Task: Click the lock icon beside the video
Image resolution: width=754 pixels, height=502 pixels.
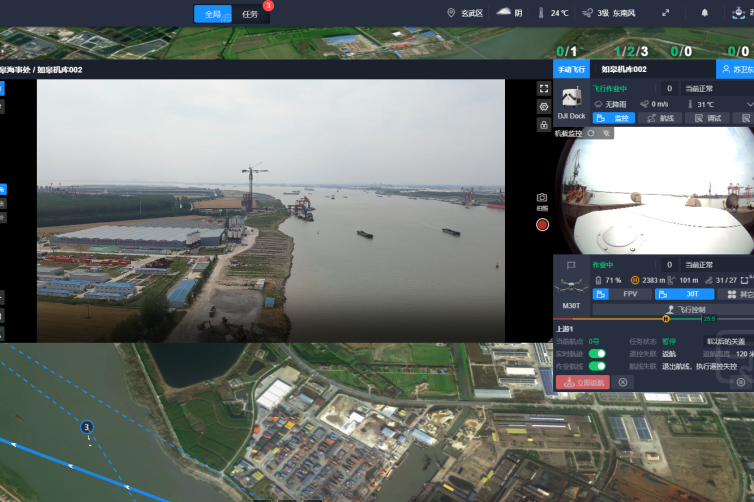Action: click(544, 125)
